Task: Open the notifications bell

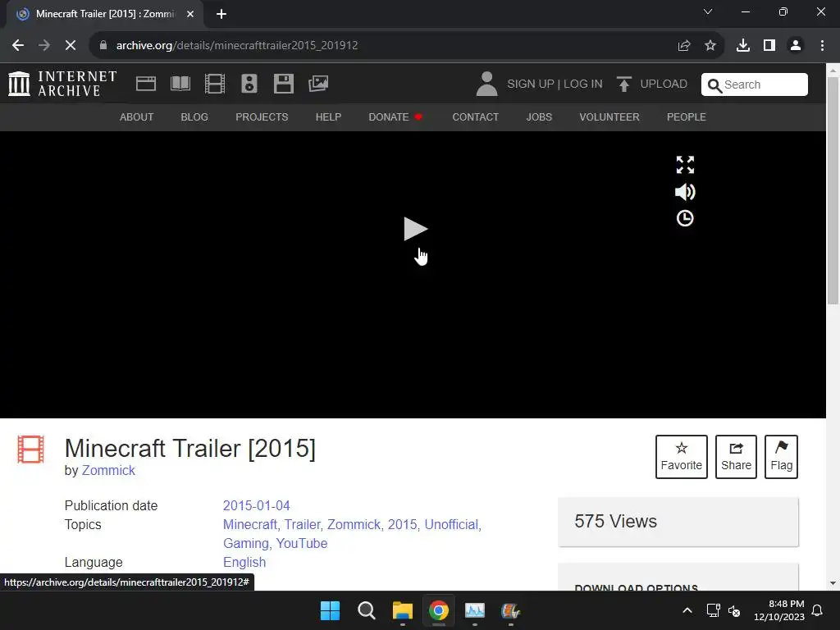Action: click(818, 610)
